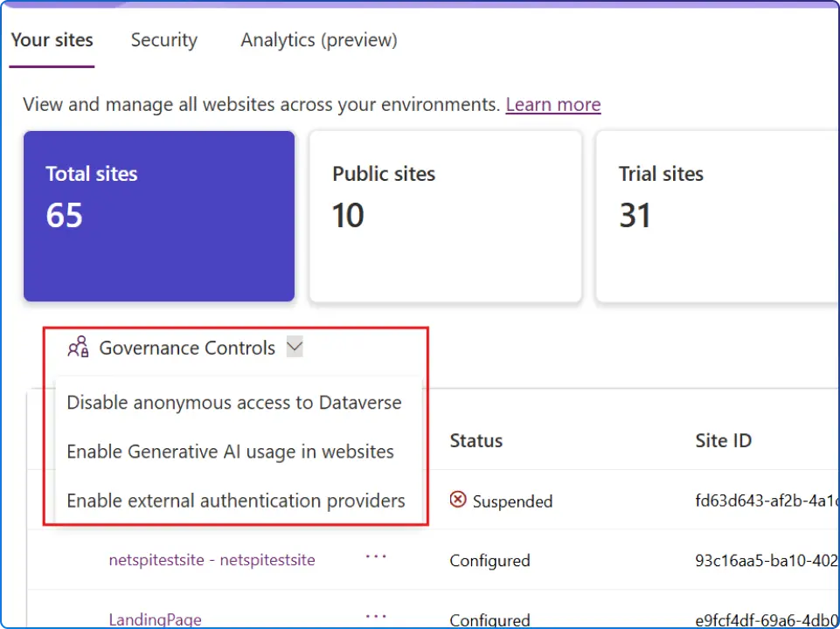Viewport: 840px width, 629px height.
Task: Open the ellipsis menu for netspitestsite
Action: 376,556
